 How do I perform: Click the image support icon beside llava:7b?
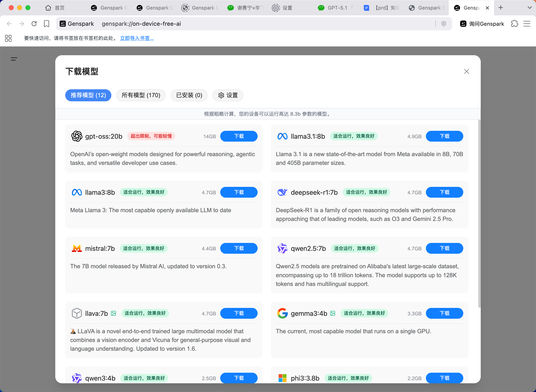point(113,314)
